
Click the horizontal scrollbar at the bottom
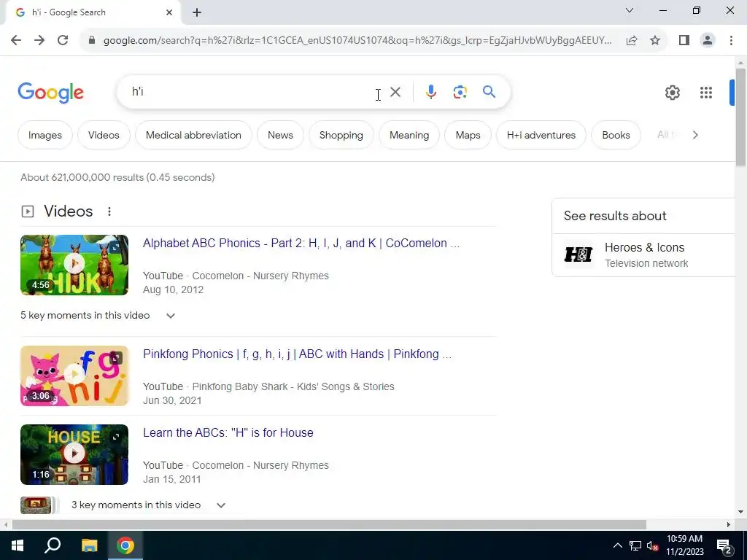tap(329, 525)
